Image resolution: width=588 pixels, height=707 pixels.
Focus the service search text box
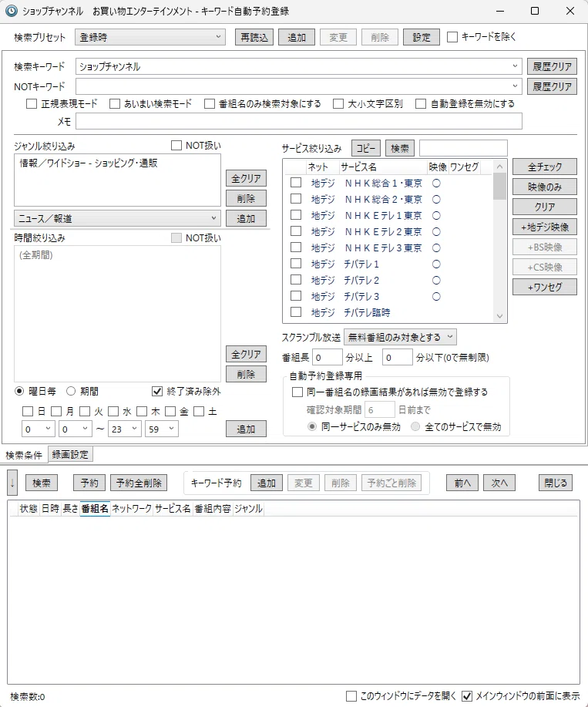(x=463, y=148)
